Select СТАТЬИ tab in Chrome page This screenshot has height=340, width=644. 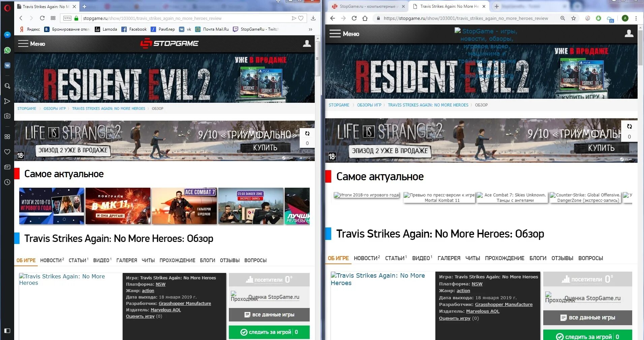396,258
